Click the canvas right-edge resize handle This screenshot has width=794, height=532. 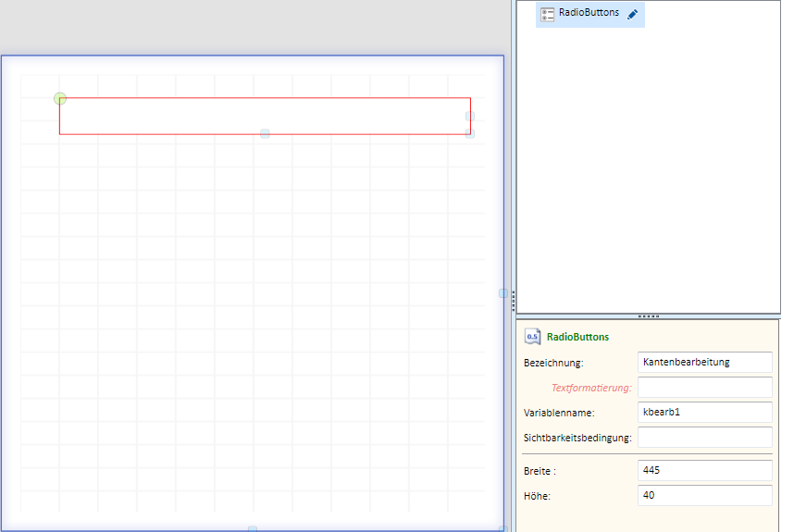tap(502, 293)
